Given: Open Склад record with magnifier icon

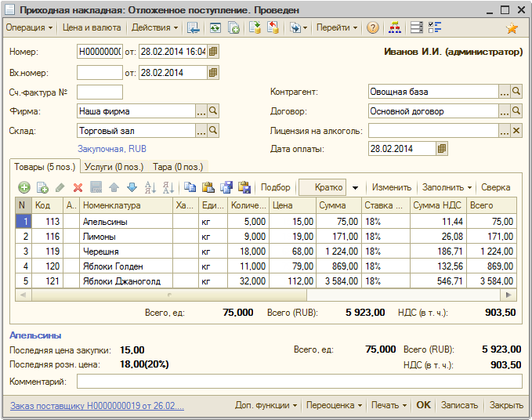Looking at the screenshot, I should [213, 131].
